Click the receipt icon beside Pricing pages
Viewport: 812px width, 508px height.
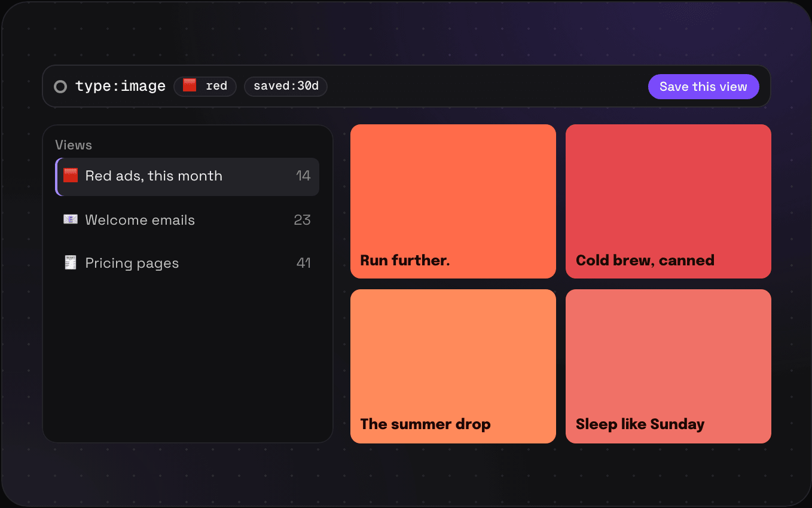point(71,262)
